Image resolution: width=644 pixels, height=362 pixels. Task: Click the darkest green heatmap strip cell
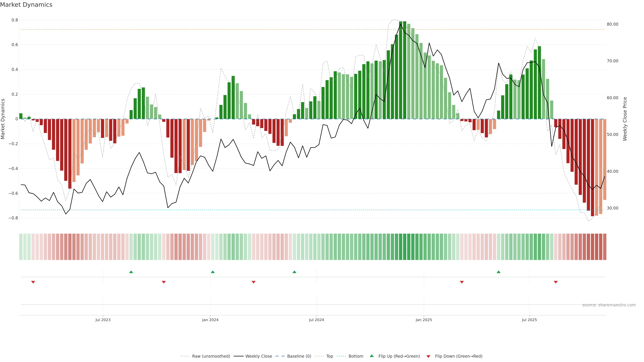(405, 247)
